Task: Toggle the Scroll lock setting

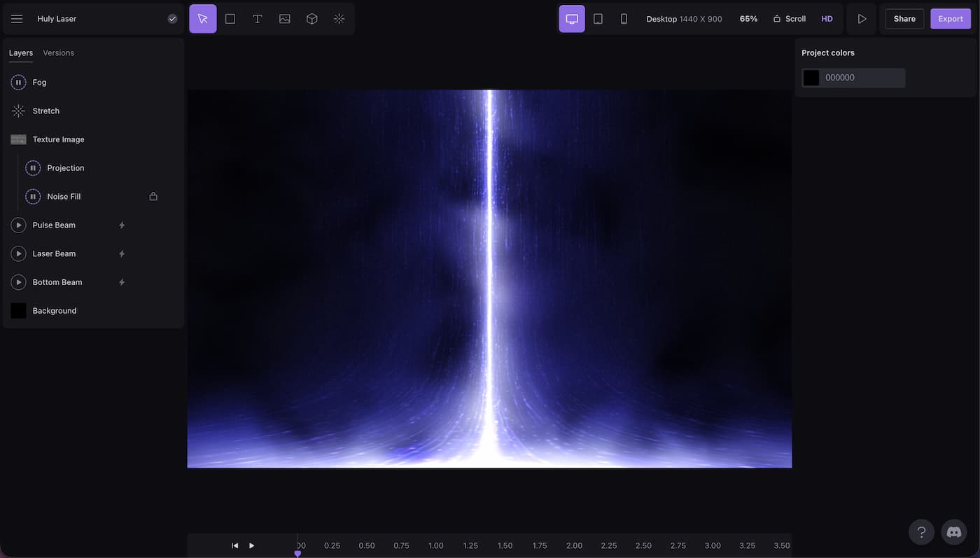Action: click(x=790, y=19)
